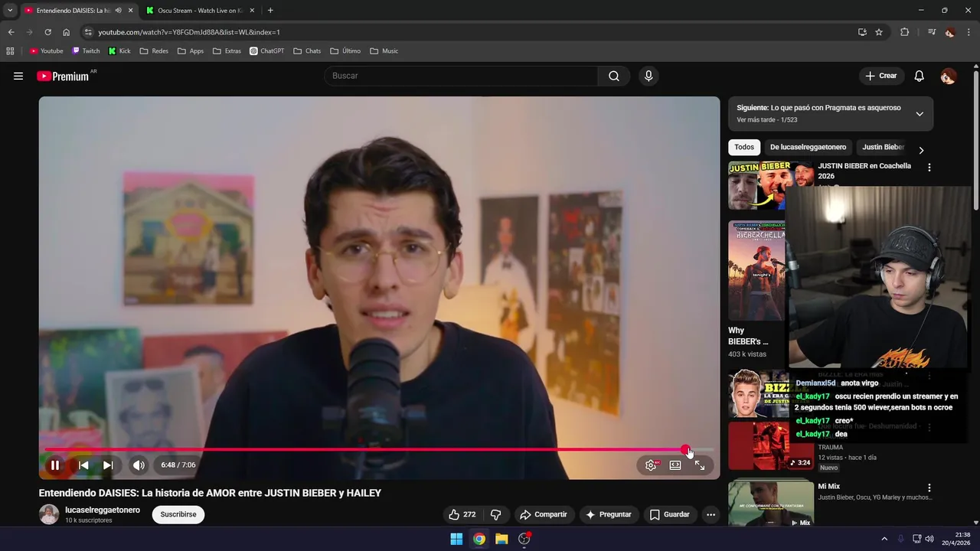980x551 pixels.
Task: Go to YouTube Premium home logo
Action: [x=63, y=76]
